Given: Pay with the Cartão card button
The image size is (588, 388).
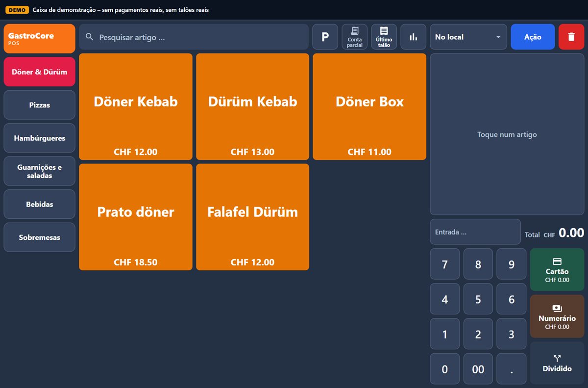Looking at the screenshot, I should (557, 270).
